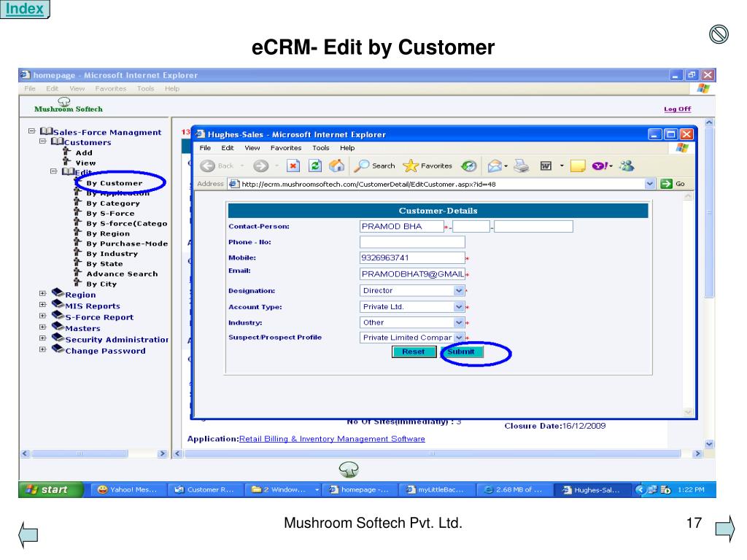Expand the Masters tree node
The image size is (747, 560).
tap(43, 327)
